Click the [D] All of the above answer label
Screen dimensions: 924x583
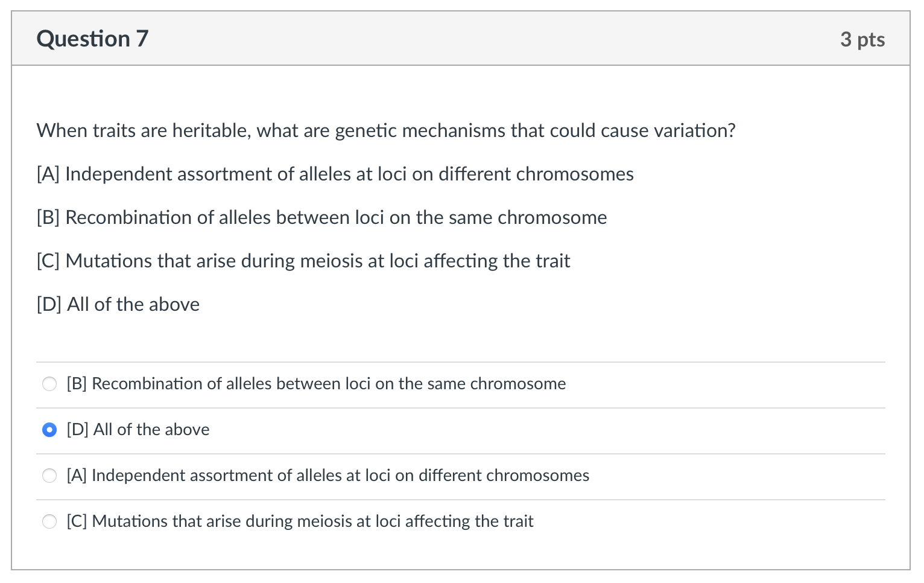click(x=138, y=430)
